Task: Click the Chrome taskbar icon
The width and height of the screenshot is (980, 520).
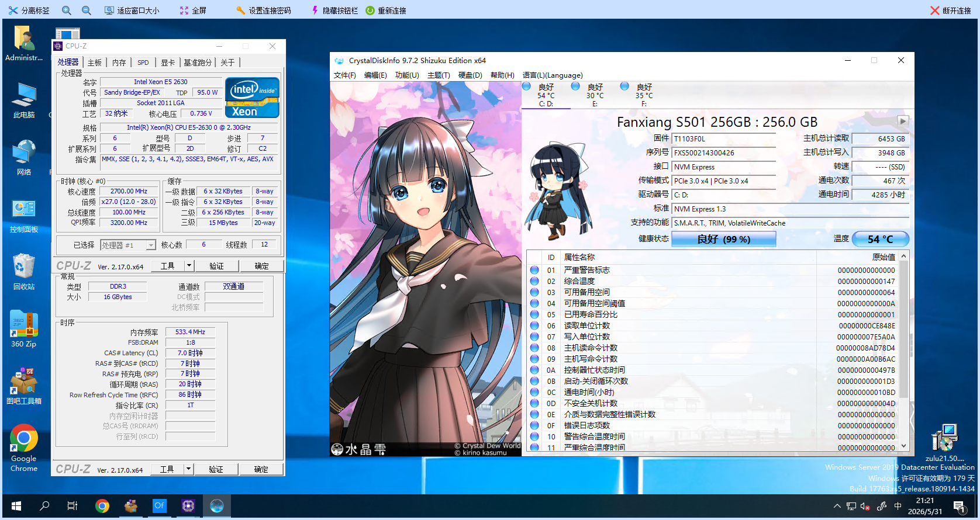Action: (102, 506)
